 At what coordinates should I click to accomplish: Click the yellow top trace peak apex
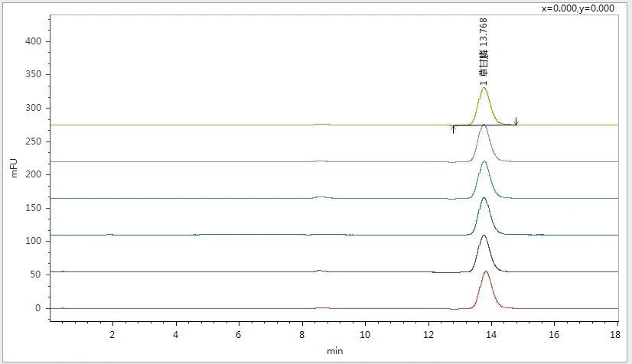(x=484, y=89)
